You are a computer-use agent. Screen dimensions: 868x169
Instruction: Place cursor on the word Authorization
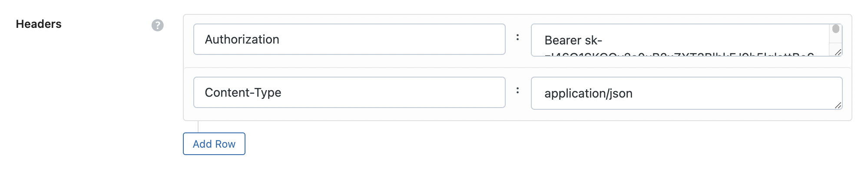(x=242, y=39)
